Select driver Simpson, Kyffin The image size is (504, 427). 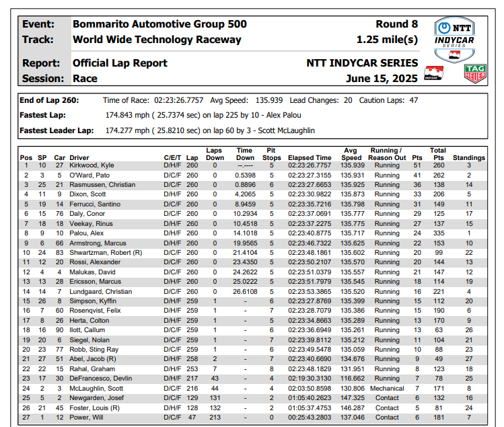point(93,301)
